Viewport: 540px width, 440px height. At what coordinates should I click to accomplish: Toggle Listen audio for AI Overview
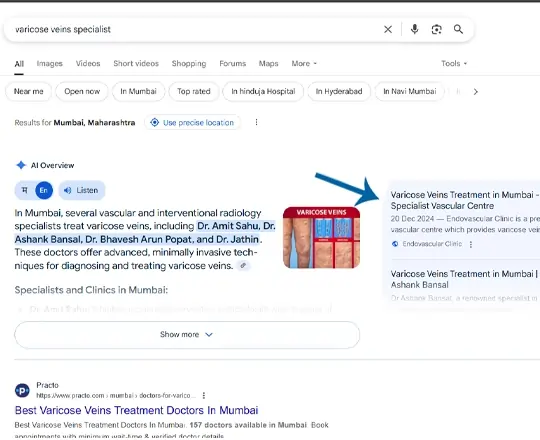click(x=82, y=190)
